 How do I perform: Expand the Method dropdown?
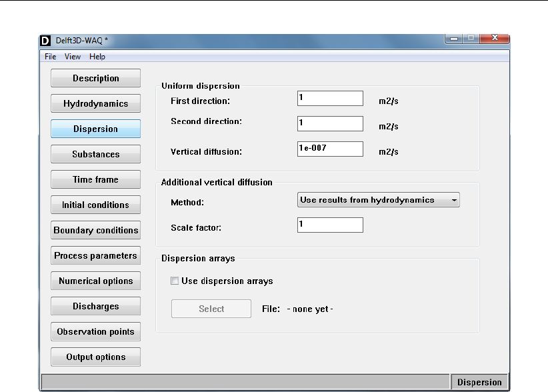tap(379, 200)
